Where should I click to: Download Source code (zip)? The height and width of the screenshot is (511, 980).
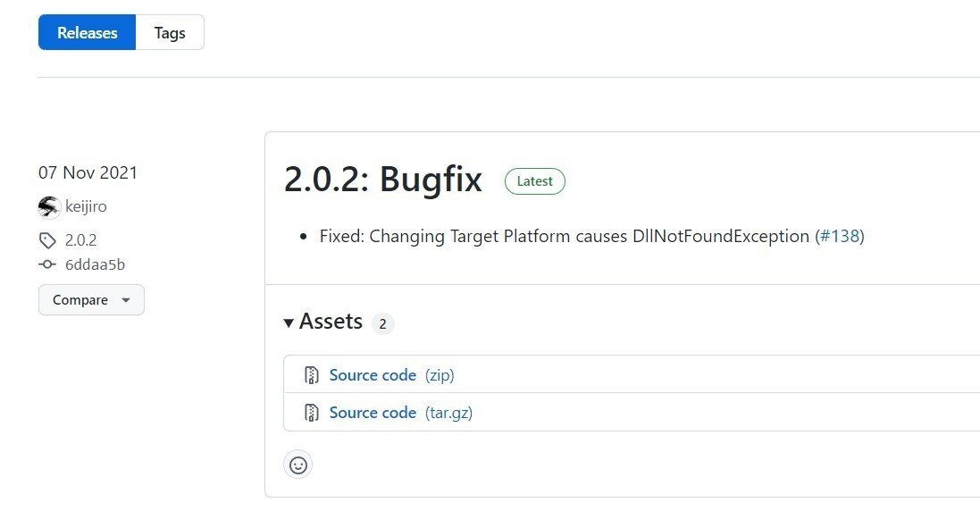coord(391,375)
